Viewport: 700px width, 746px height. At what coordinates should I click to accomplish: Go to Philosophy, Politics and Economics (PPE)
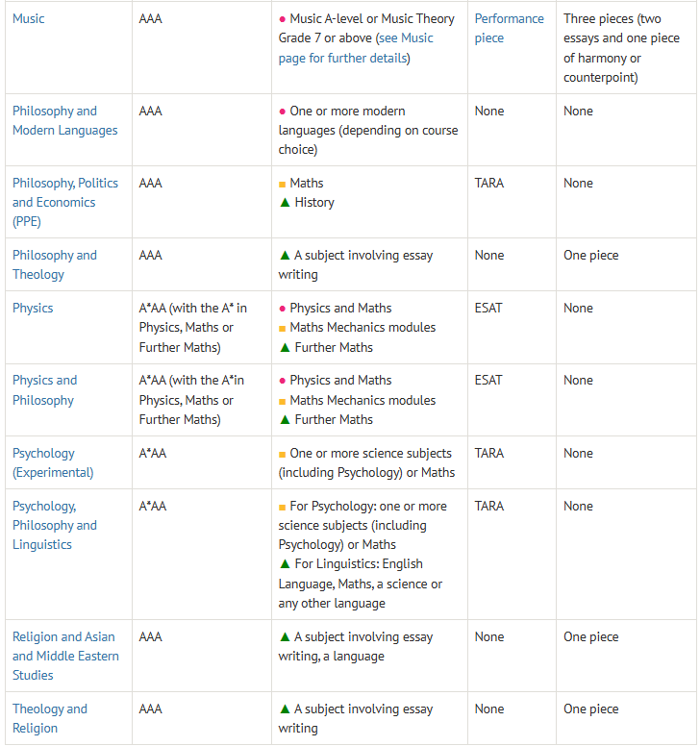(x=64, y=202)
